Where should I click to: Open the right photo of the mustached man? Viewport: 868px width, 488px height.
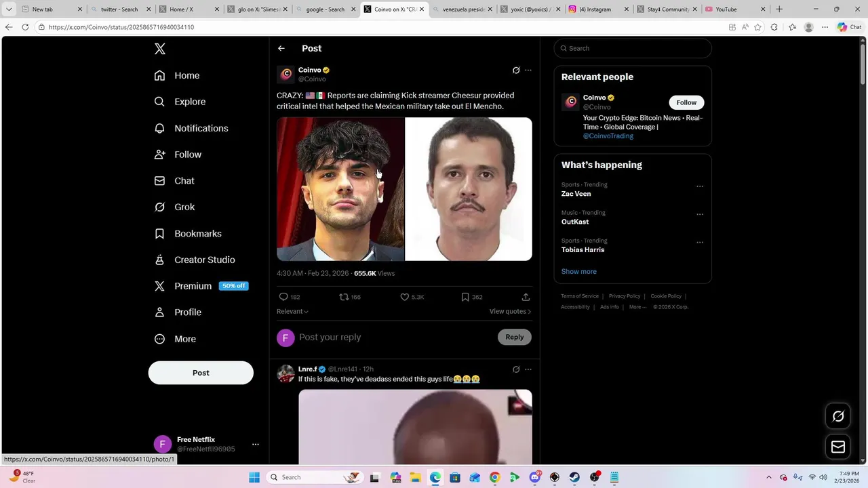[469, 189]
